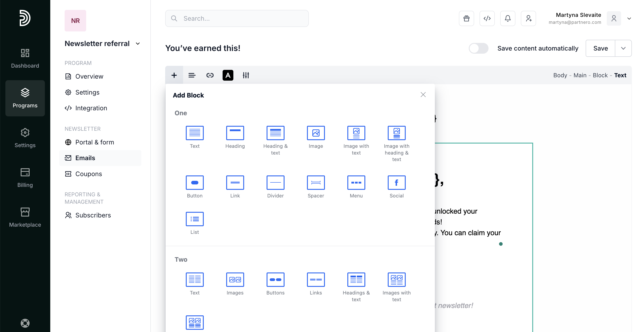
Task: Go to Portal & form page
Action: [x=94, y=142]
